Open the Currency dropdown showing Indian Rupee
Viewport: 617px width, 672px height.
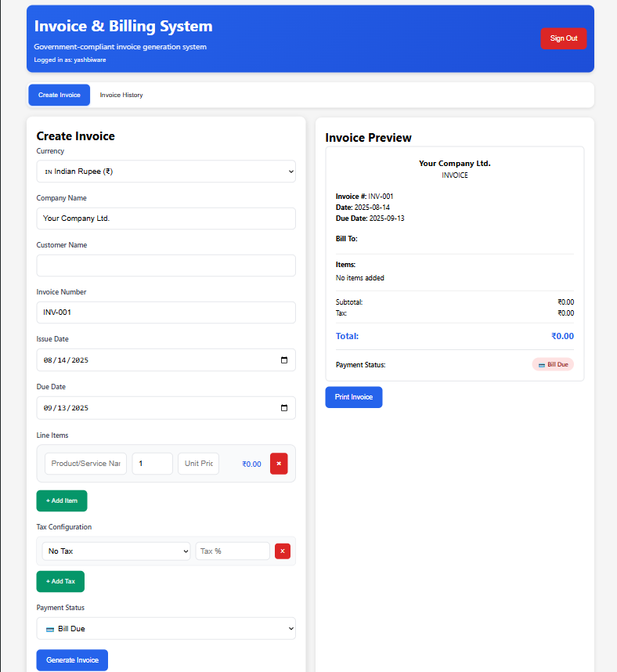166,171
